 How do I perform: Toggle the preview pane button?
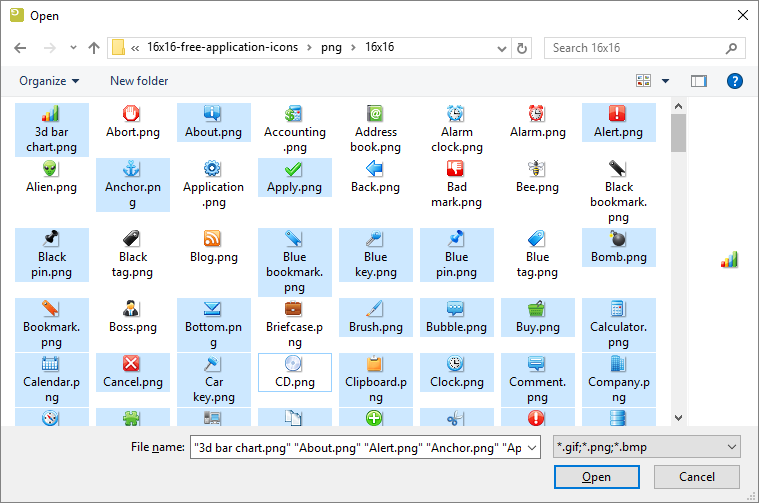click(699, 81)
